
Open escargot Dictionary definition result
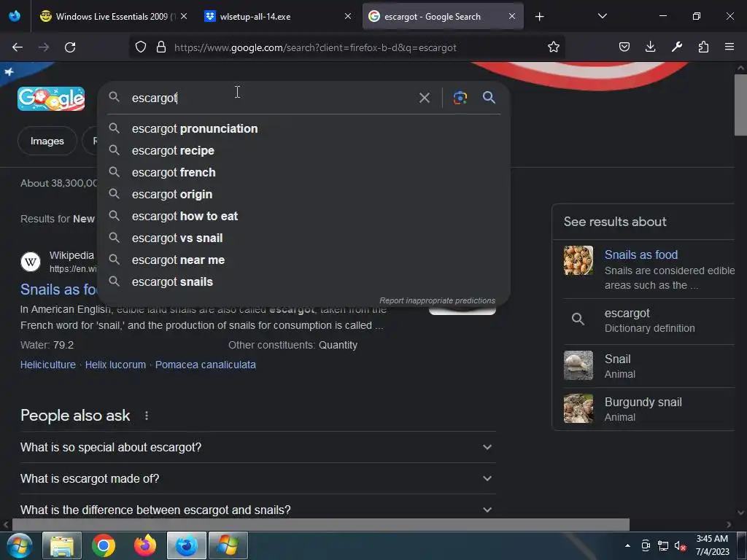click(x=649, y=321)
